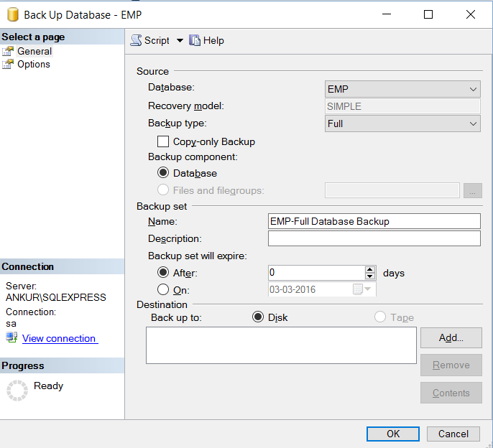493x448 pixels.
Task: Click the Add destination button
Action: (451, 337)
